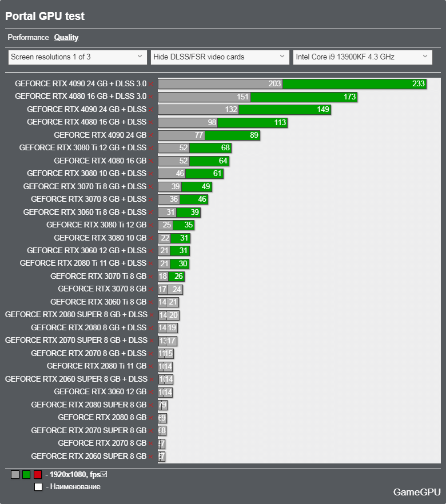Remove the RTX 3060 Ti 8 GB + DLSS row
The height and width of the screenshot is (504, 446).
151,213
